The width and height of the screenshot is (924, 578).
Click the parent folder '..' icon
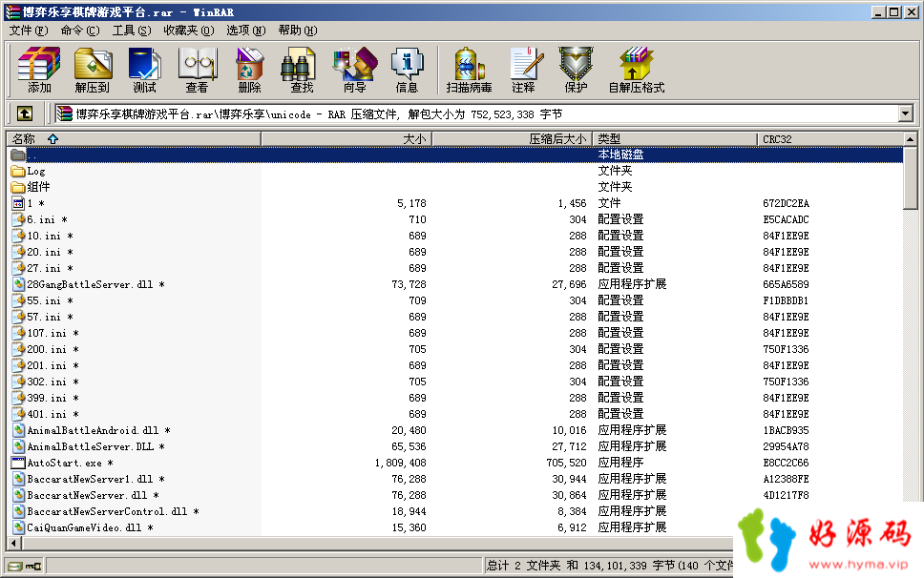pos(18,155)
